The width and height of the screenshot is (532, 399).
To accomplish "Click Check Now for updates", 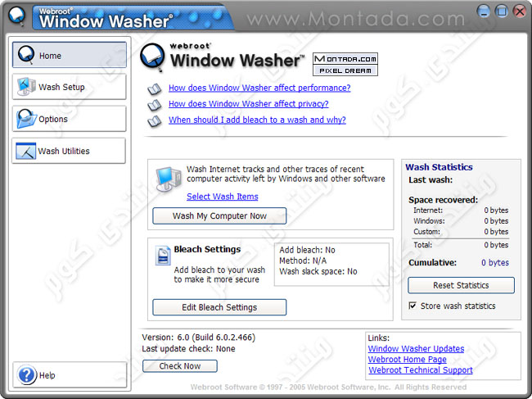I will [179, 366].
